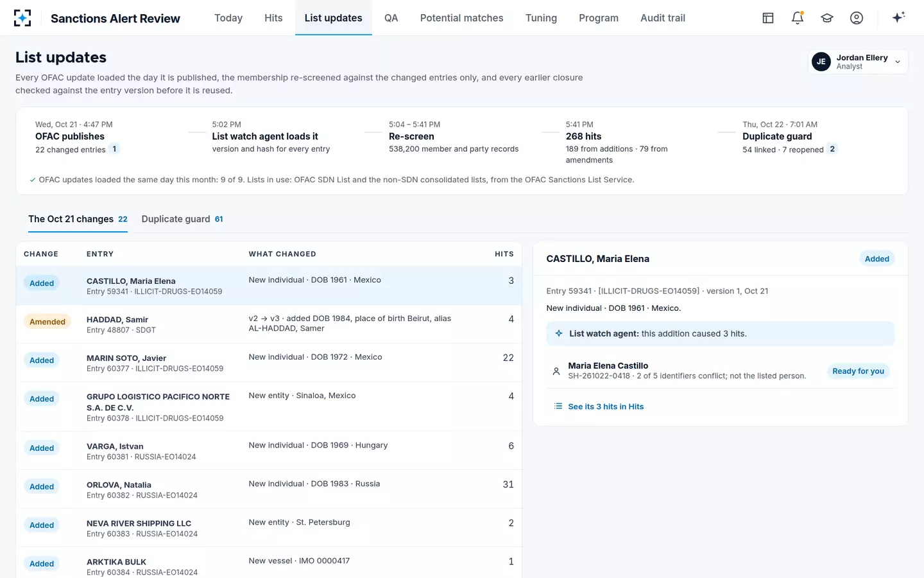Open the layout panel icon in header
Image resolution: width=924 pixels, height=578 pixels.
coord(768,18)
